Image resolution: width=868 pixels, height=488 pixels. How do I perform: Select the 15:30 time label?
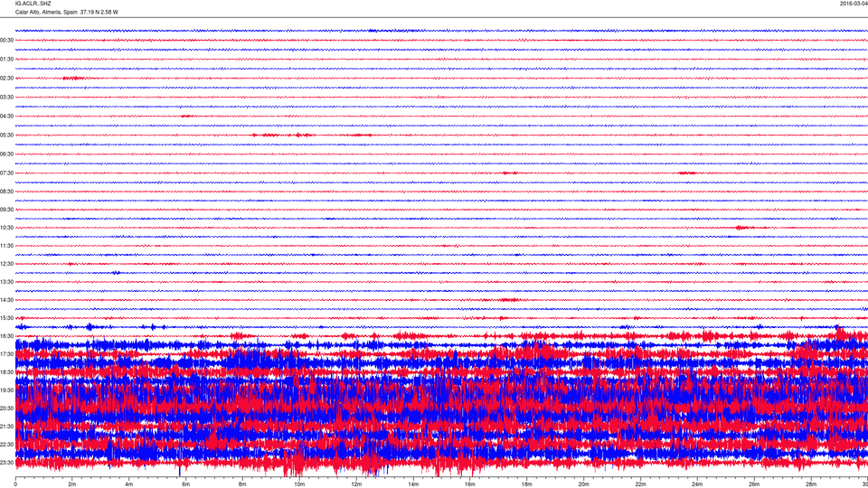(x=6, y=318)
